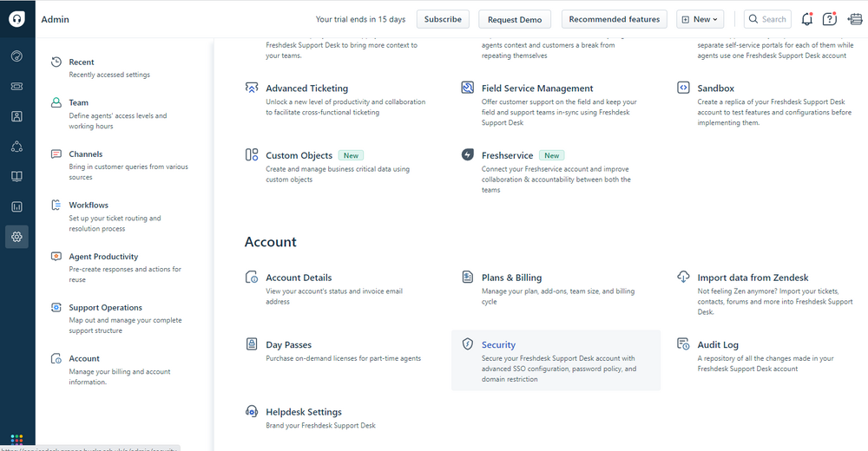868x451 pixels.
Task: Click the Freshdesk headset logo
Action: point(17,19)
